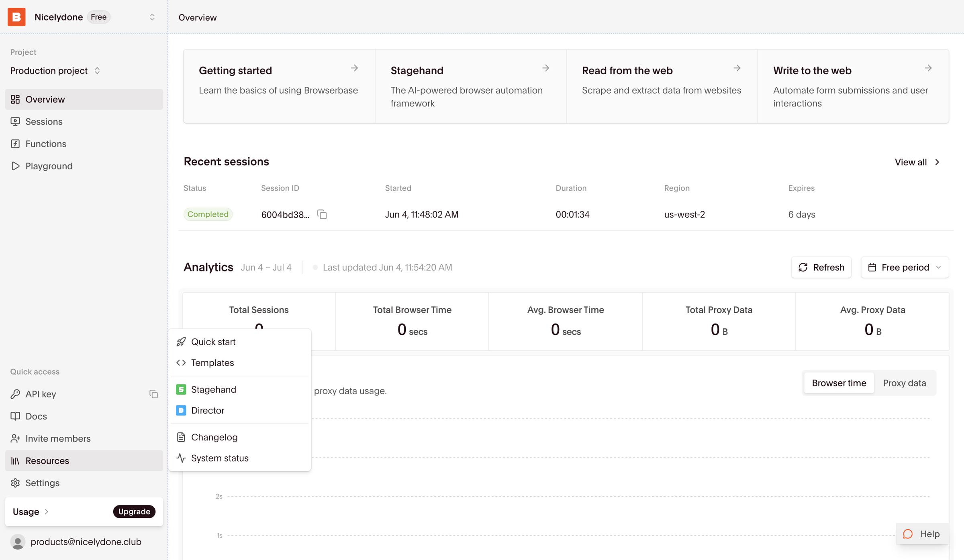Click the Refresh analytics button
The width and height of the screenshot is (964, 560).
point(821,267)
